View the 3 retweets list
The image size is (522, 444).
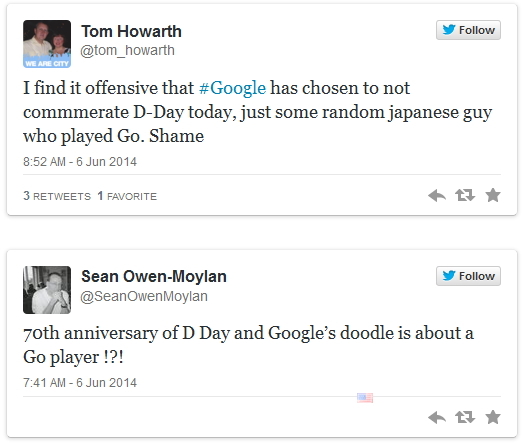pos(57,196)
